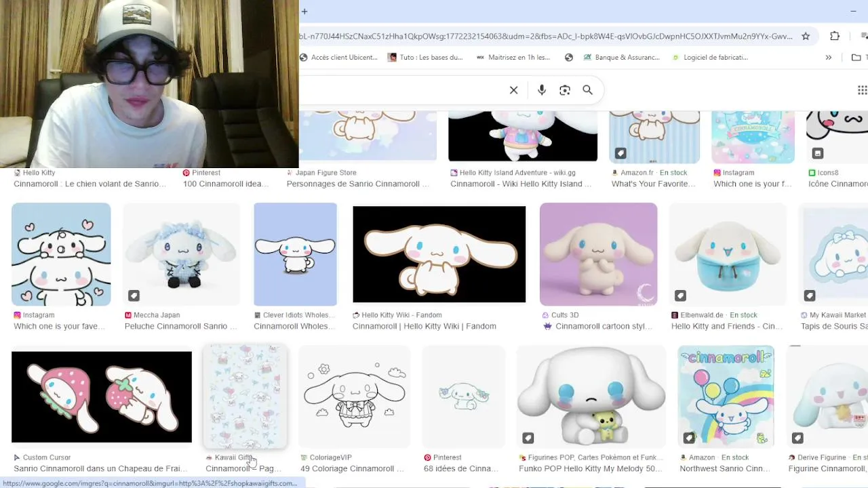This screenshot has height=488, width=868.
Task: Open 'Funko POP Hello Kitty My Melody' title
Action: click(591, 468)
